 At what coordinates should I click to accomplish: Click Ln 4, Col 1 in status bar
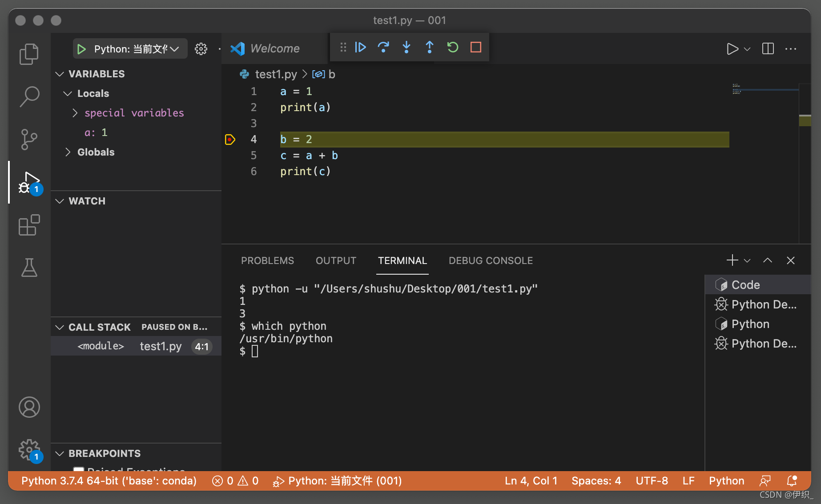(x=531, y=481)
